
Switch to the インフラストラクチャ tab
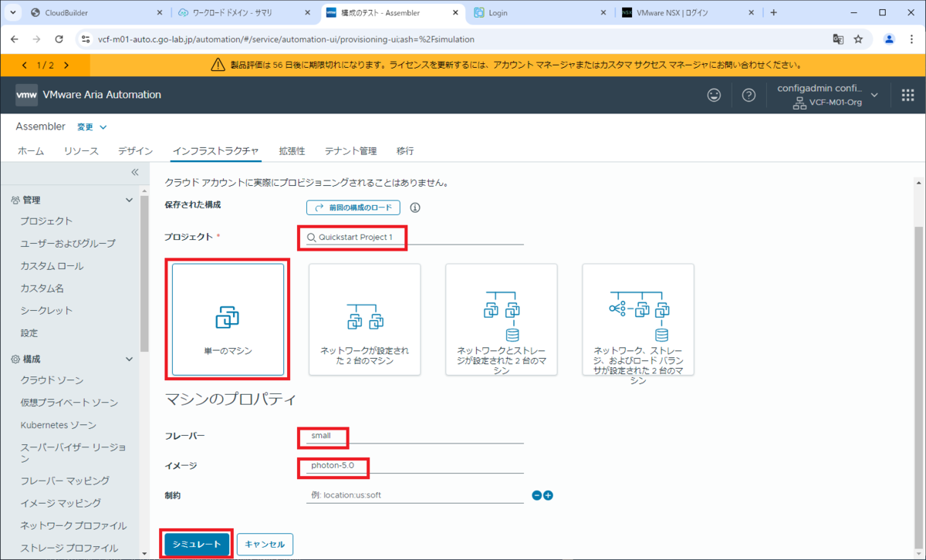(x=216, y=151)
